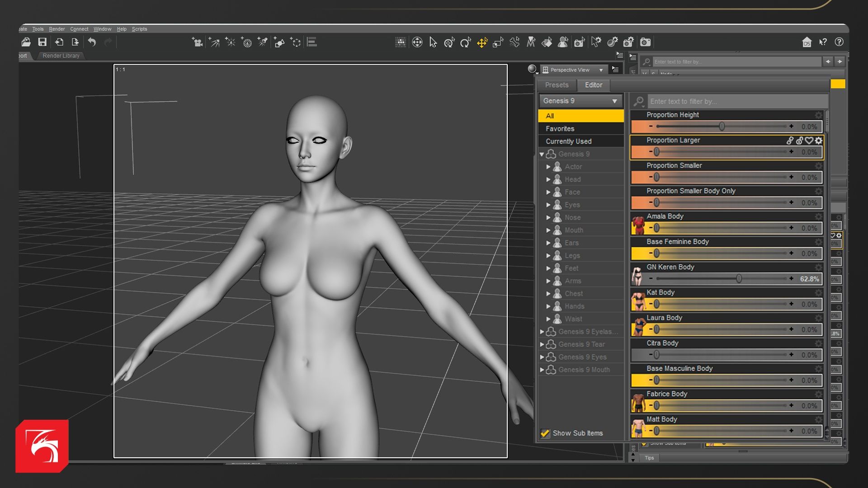
Task: Click the GN Keren Body slider handle
Action: (739, 279)
